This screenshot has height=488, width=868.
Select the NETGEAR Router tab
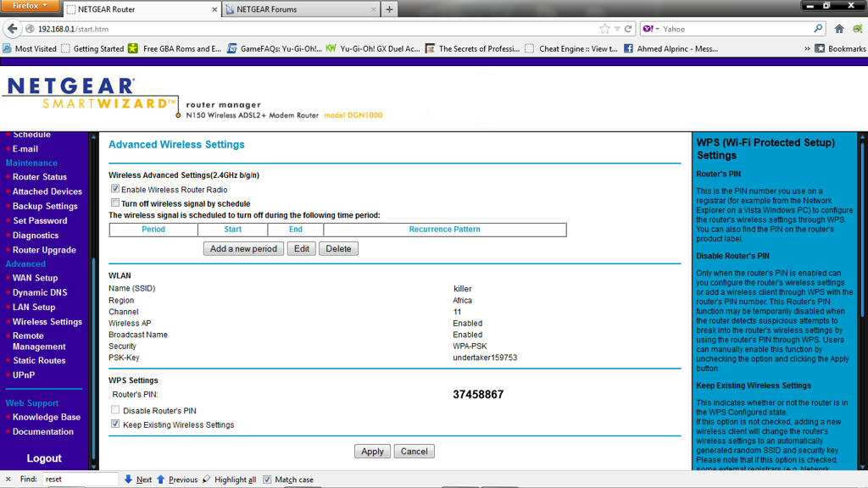pyautogui.click(x=142, y=9)
